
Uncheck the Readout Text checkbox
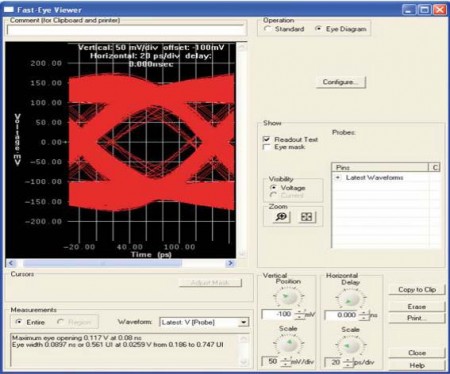[267, 139]
